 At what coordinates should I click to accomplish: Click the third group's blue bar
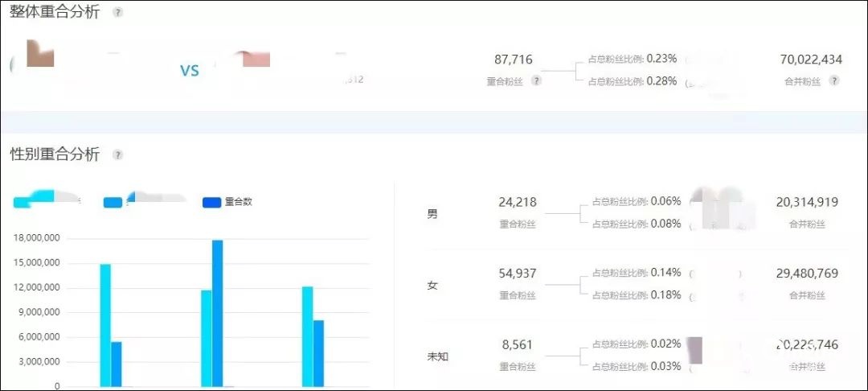(x=319, y=353)
